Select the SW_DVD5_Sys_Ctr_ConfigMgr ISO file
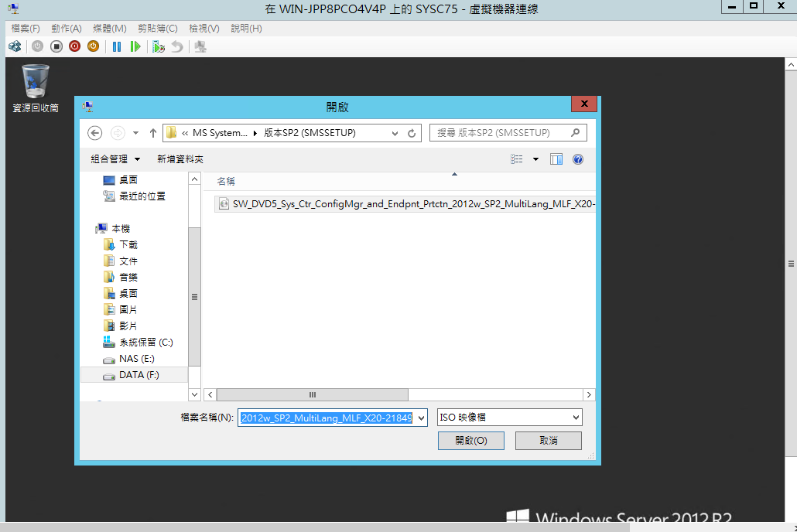The height and width of the screenshot is (532, 797). (405, 204)
